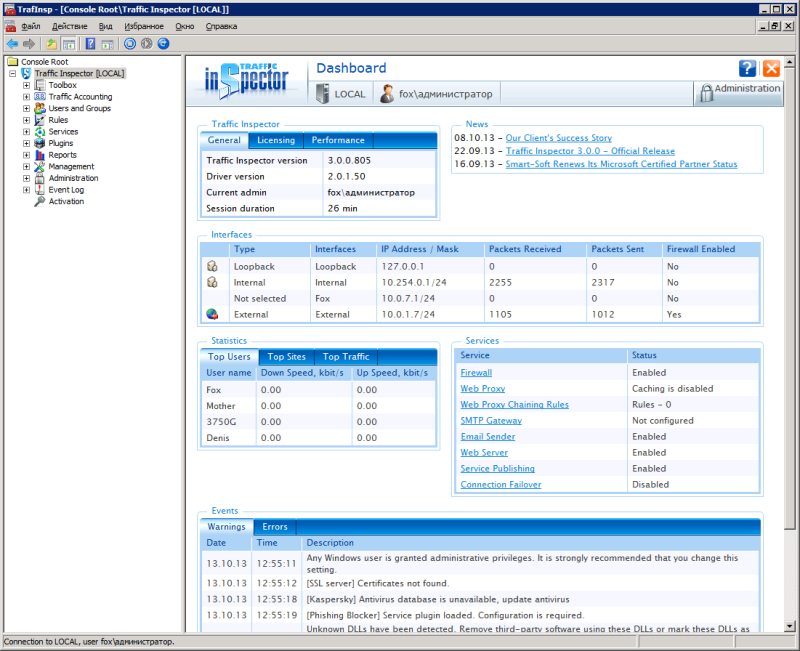
Task: Click the blue refresh circular arrow toolbar icon
Action: coord(163,44)
